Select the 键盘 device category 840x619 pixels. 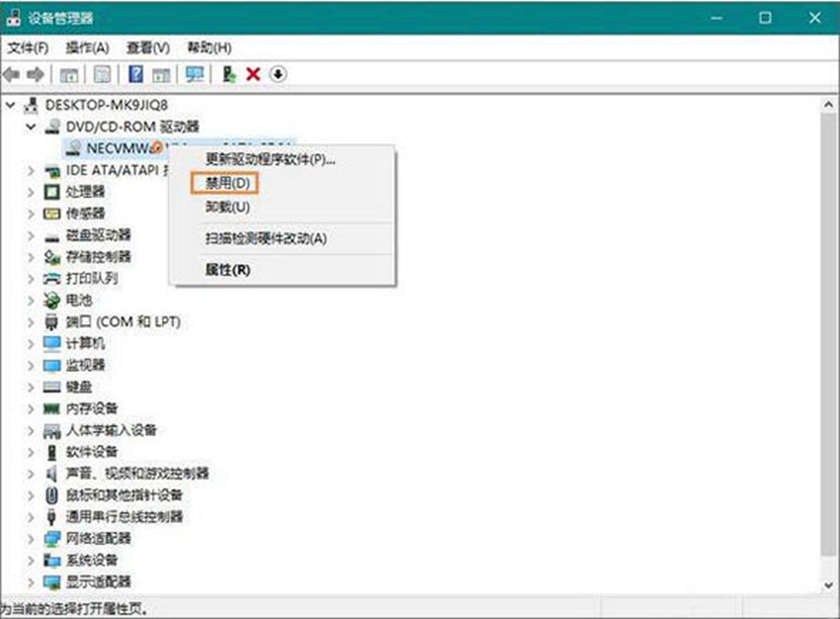[79, 387]
